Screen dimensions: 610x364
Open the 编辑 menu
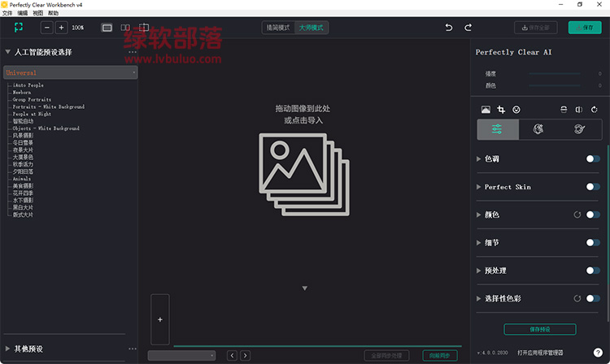tap(23, 13)
